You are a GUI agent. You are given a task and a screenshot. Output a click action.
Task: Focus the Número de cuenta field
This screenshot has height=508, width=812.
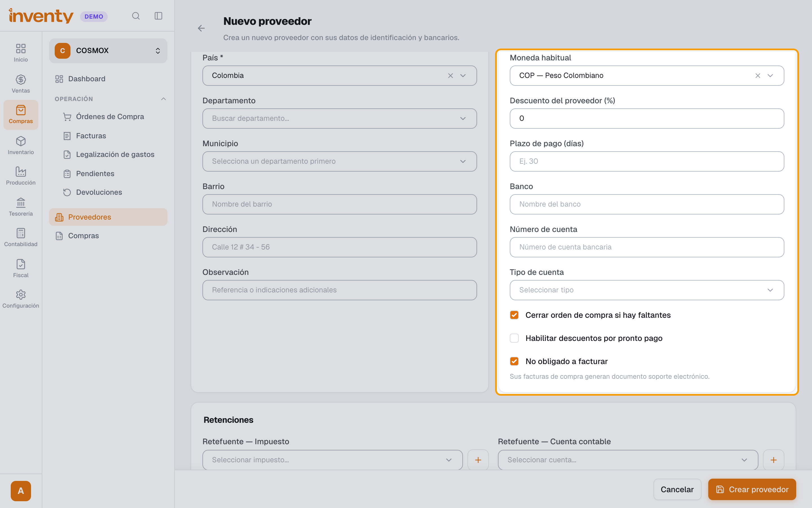(x=646, y=247)
